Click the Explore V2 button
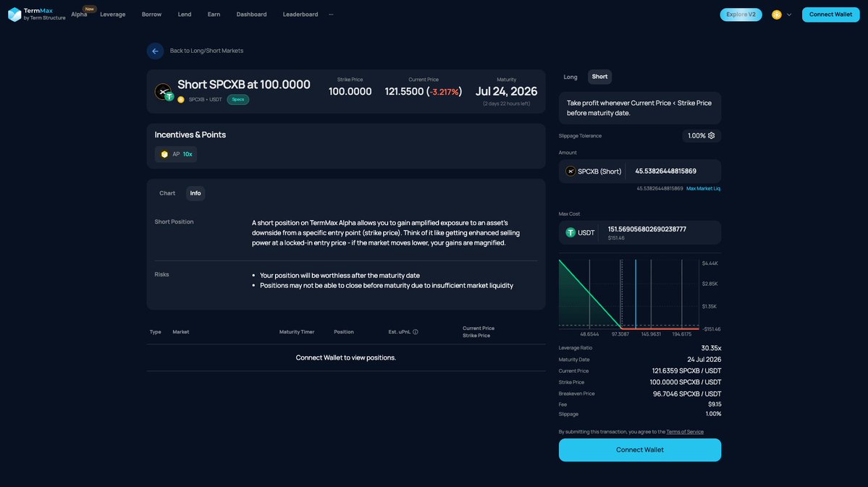Viewport: 868px width, 487px height. pyautogui.click(x=741, y=14)
